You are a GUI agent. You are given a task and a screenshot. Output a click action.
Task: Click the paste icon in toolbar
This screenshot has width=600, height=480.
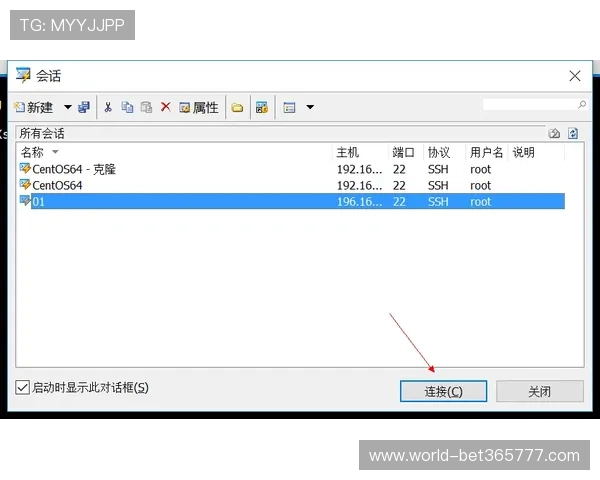click(x=146, y=107)
